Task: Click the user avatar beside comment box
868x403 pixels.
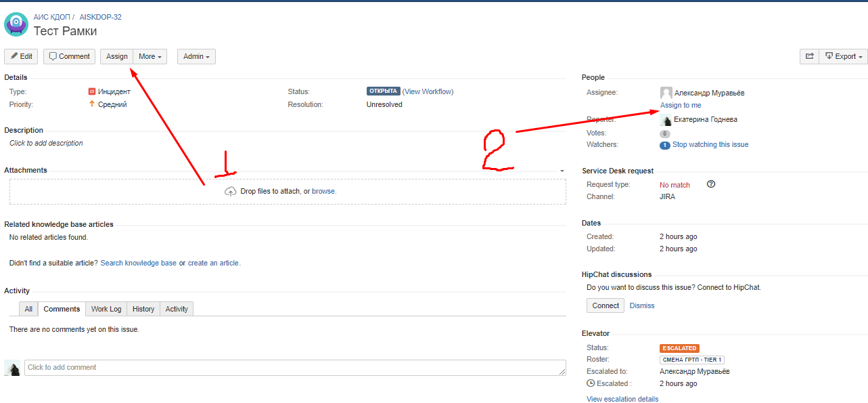Action: [x=12, y=368]
